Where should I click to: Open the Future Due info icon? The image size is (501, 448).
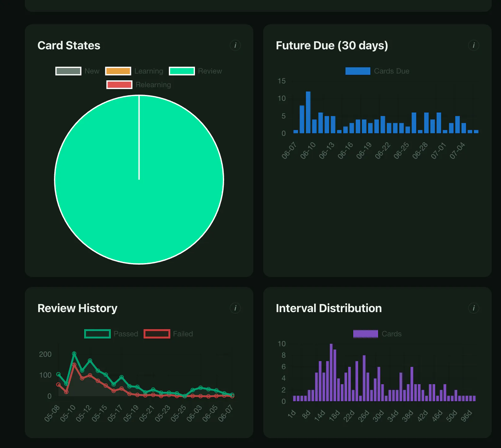click(x=474, y=46)
